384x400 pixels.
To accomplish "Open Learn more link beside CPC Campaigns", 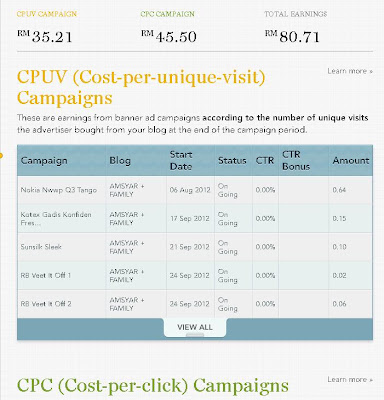I will click(x=350, y=379).
